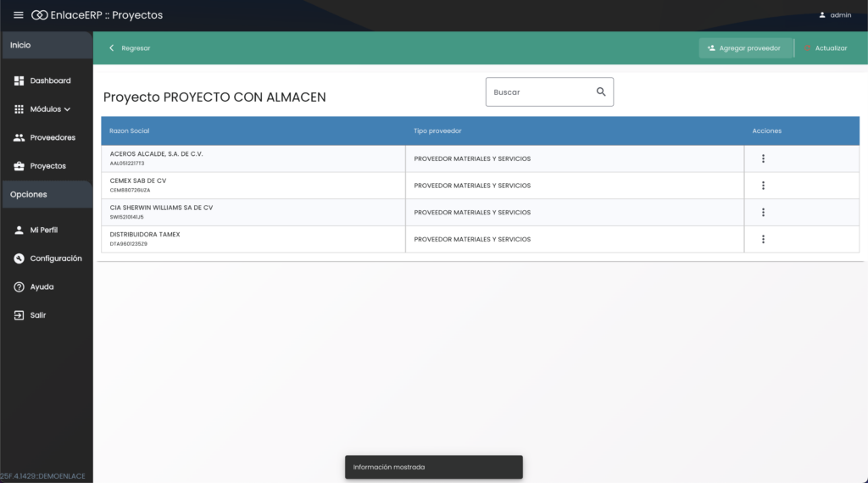Open actions menu for CIA SHERWIN WILLIAMS
Image resolution: width=868 pixels, height=483 pixels.
[x=763, y=213]
